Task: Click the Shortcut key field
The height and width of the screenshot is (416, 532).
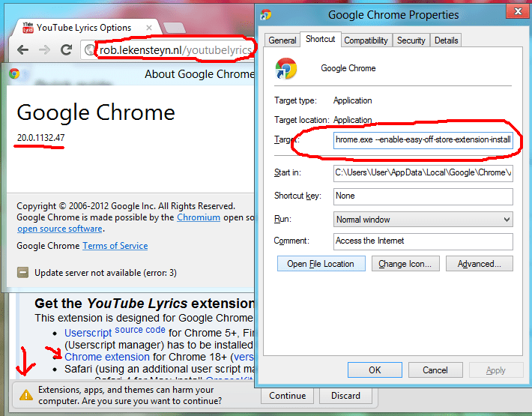Action: tap(423, 196)
